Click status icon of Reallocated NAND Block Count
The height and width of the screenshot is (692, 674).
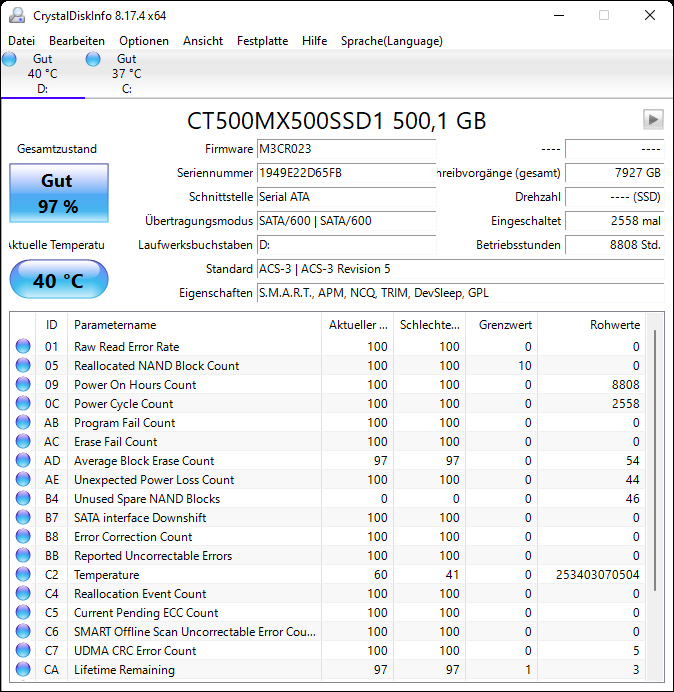coord(23,365)
